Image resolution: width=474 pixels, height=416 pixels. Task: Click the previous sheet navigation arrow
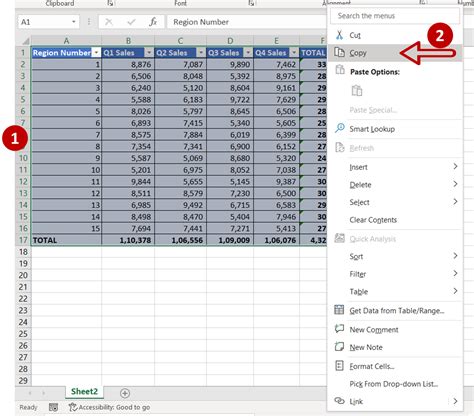[30, 393]
